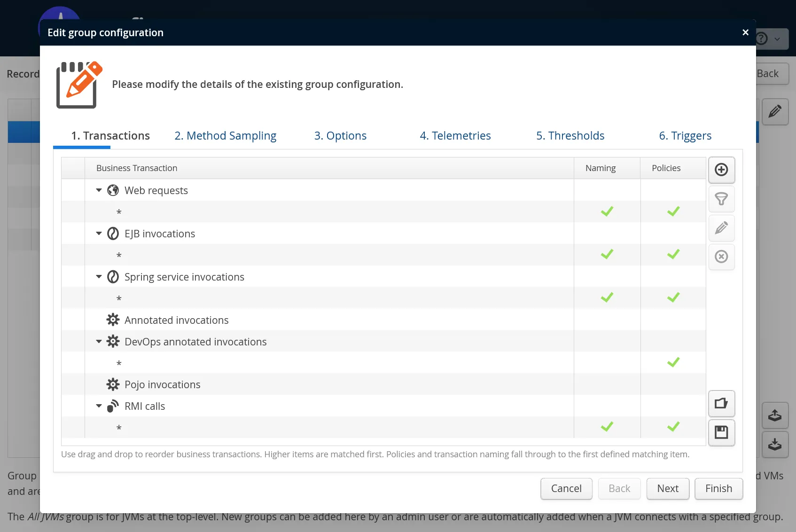Click the Finish button

tap(718, 489)
